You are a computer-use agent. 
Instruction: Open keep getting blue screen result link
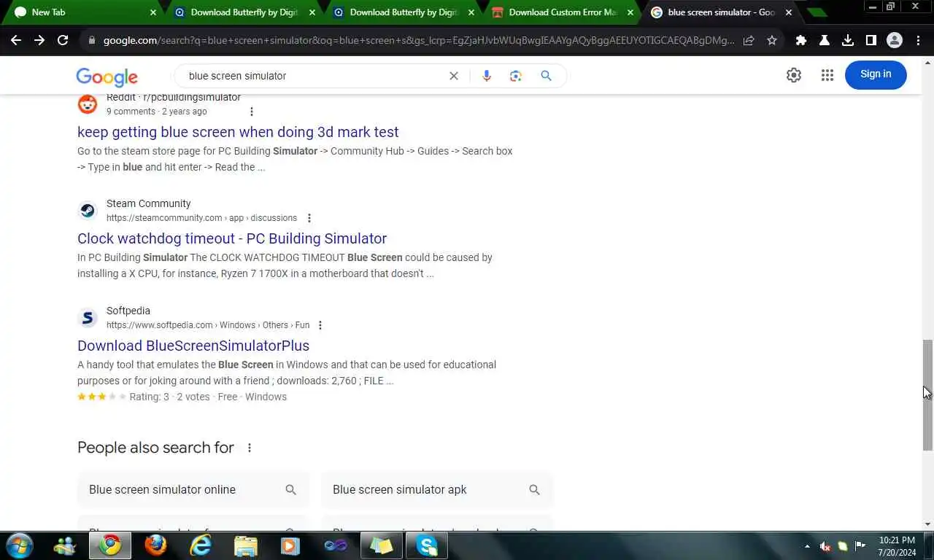coord(238,132)
